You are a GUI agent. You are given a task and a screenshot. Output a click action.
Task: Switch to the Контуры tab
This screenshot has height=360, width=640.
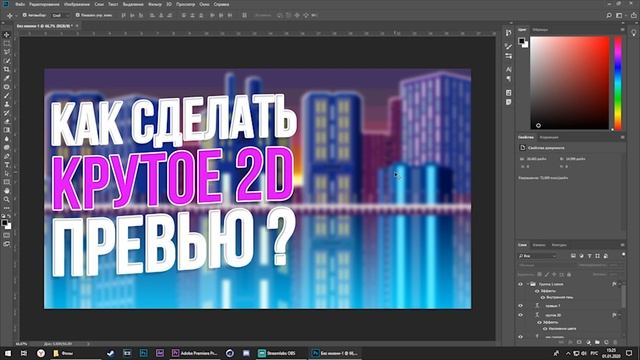click(x=559, y=245)
